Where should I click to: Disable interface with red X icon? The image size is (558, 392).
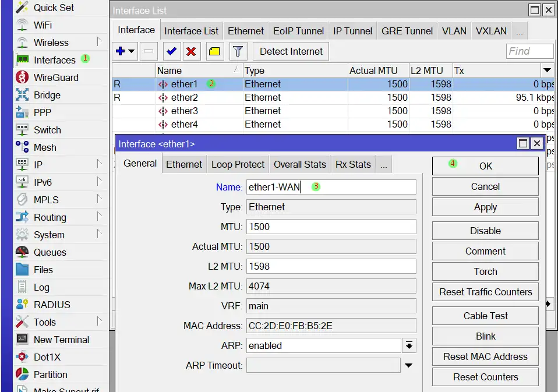point(191,51)
